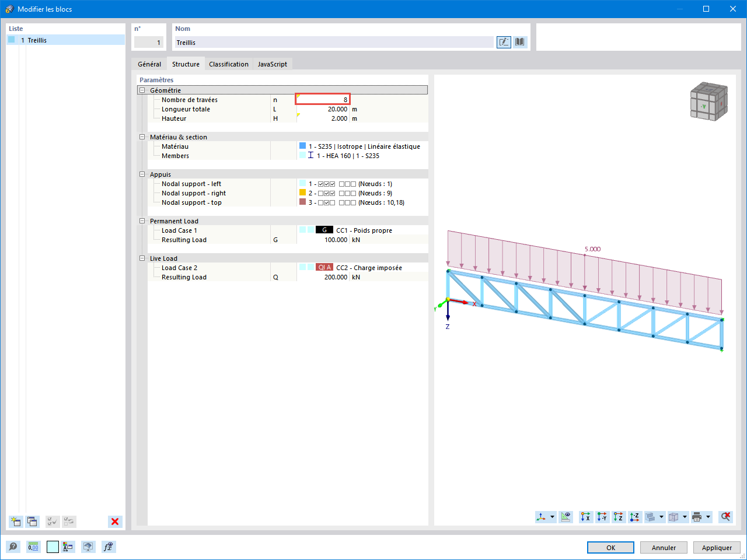The width and height of the screenshot is (747, 560).
Task: Open the name library book icon
Action: [x=520, y=42]
